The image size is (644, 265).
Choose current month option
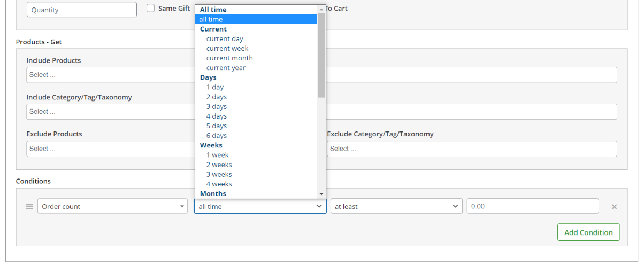[256, 58]
